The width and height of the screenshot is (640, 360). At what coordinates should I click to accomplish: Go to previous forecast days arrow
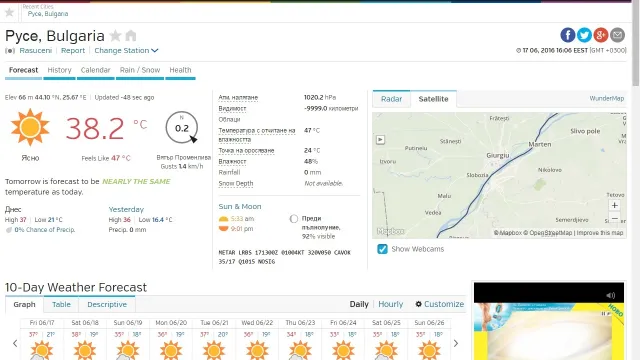click(15, 343)
